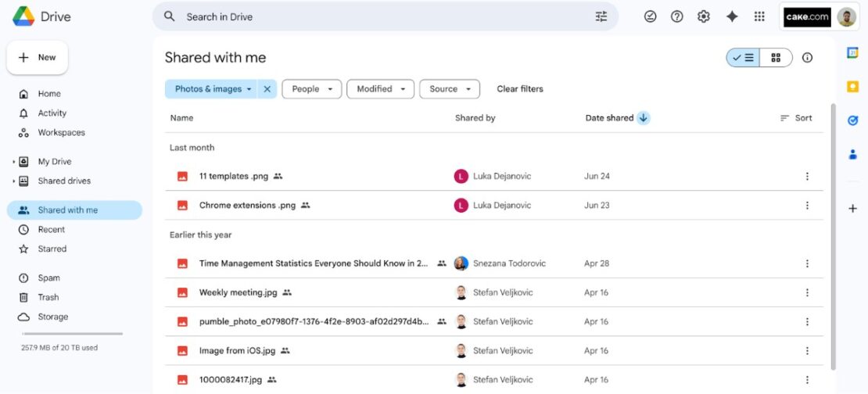Open the People filter dropdown

pyautogui.click(x=312, y=89)
